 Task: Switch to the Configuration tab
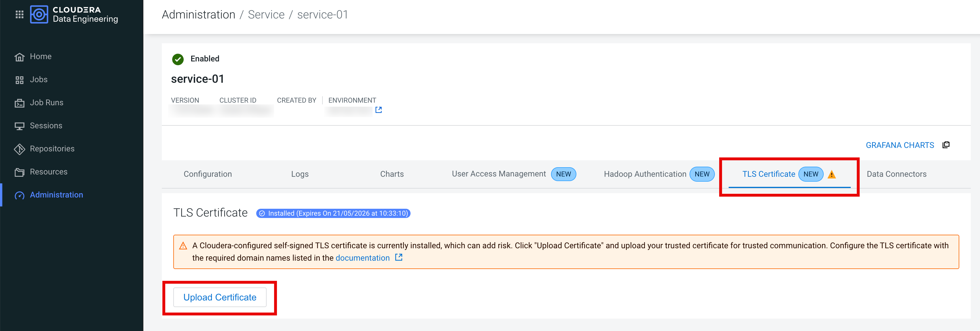pos(207,174)
